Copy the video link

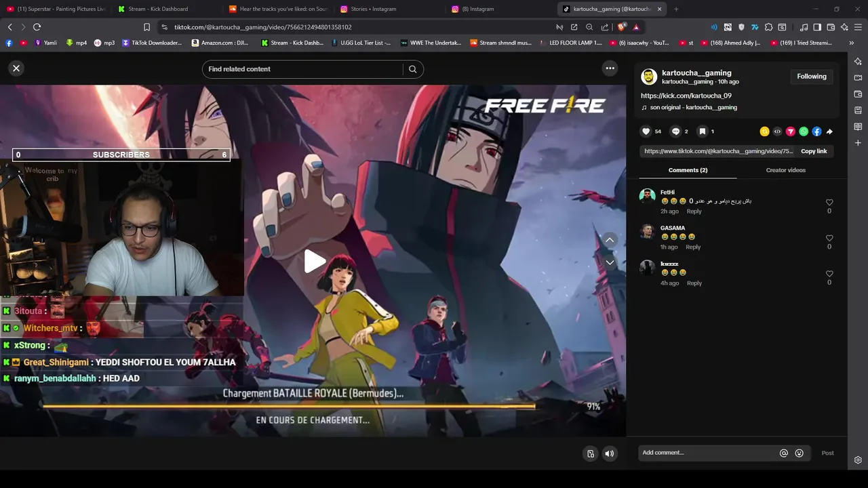814,151
